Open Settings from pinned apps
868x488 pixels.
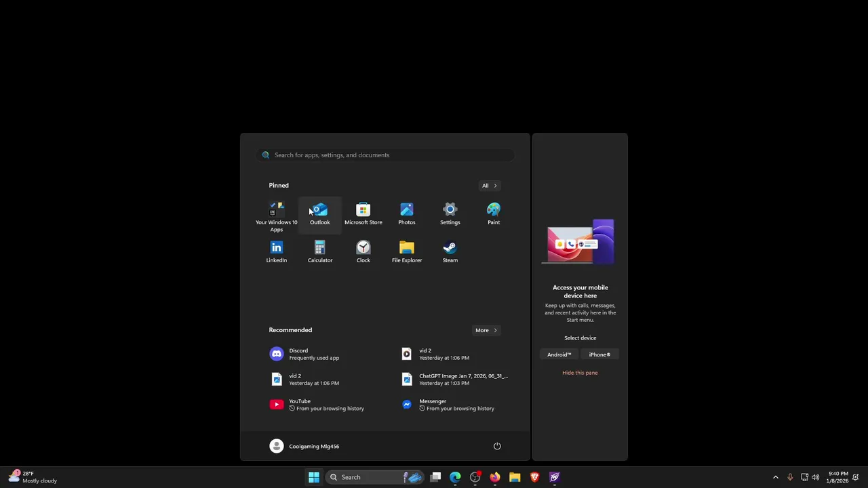[450, 214]
